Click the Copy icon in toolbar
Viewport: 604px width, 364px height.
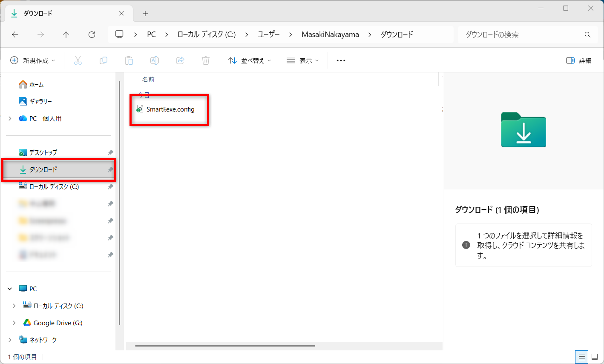click(x=104, y=60)
